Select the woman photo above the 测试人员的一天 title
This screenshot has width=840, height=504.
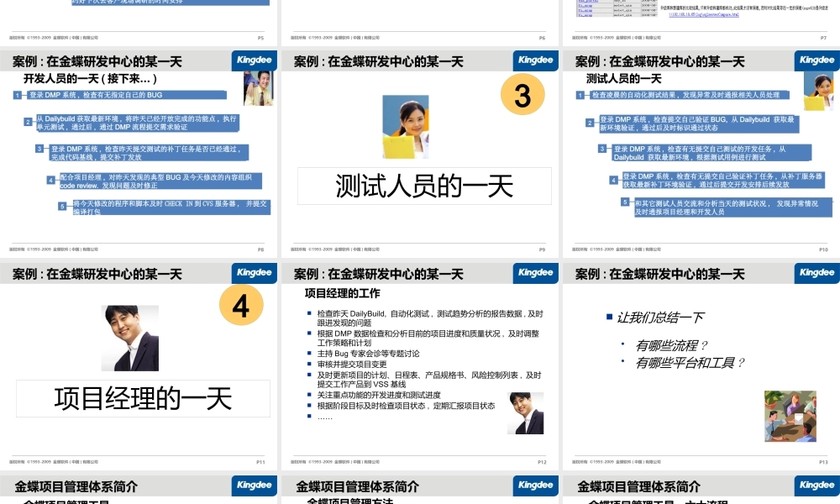pos(406,127)
